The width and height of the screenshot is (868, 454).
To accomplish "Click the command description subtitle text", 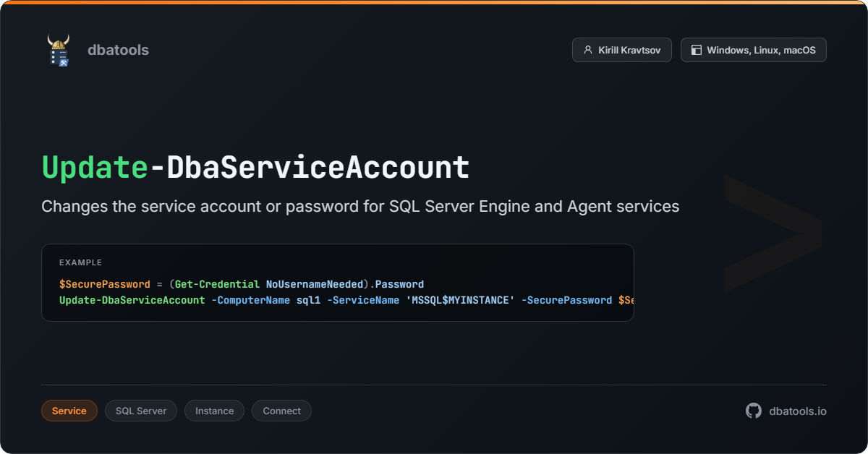I will point(360,207).
